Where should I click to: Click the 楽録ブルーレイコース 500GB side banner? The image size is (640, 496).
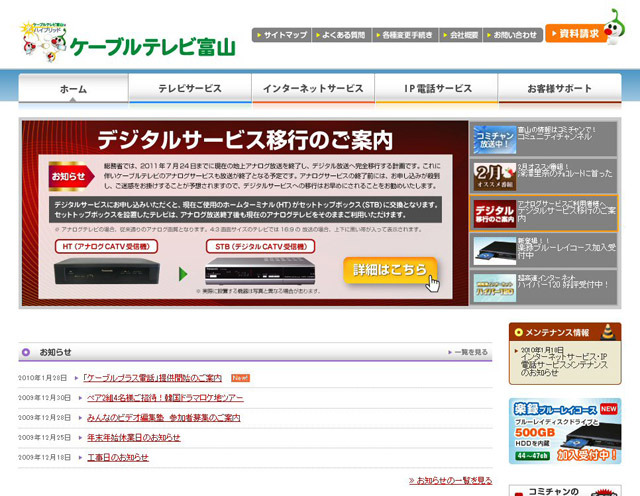[565, 431]
